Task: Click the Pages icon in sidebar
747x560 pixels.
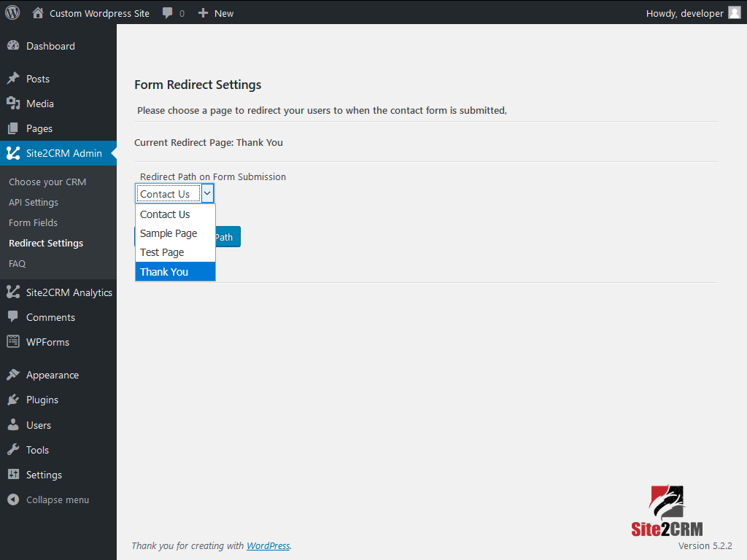Action: 13,128
